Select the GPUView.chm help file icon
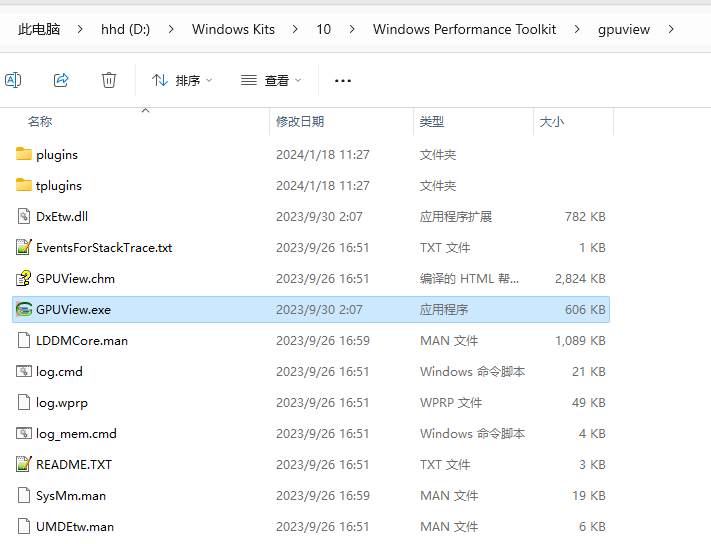The width and height of the screenshot is (711, 544). 24,278
